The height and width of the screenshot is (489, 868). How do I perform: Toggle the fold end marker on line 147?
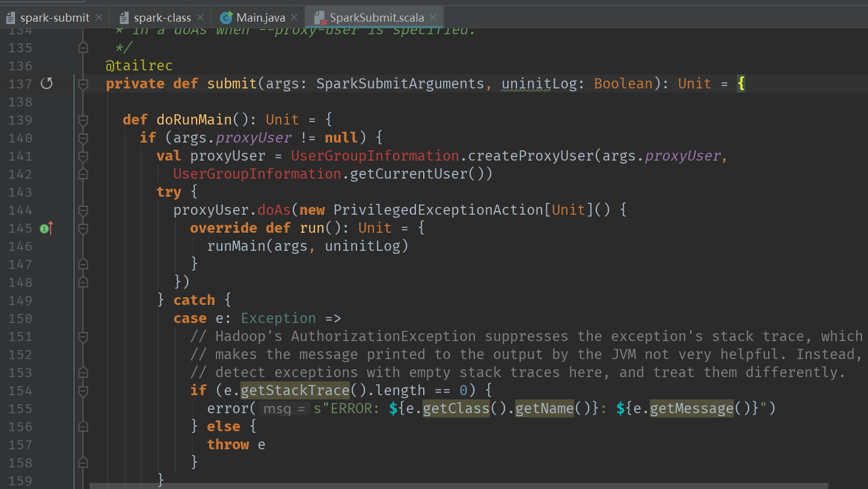pyautogui.click(x=84, y=264)
